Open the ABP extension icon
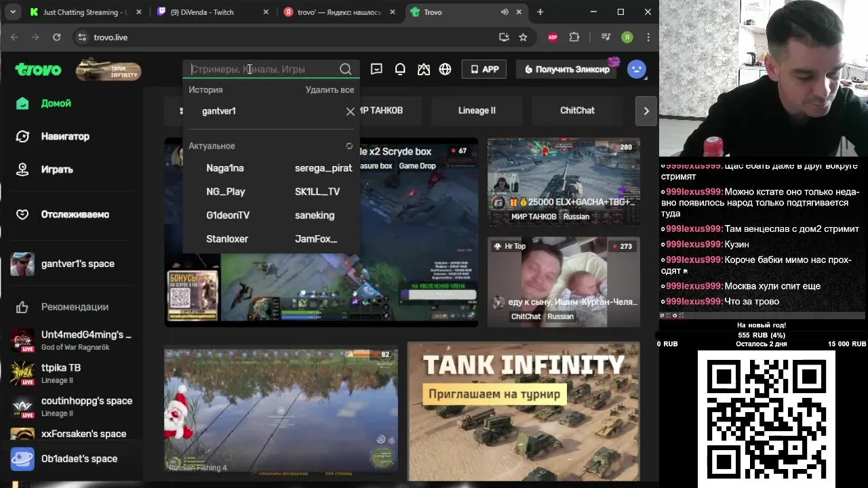 [x=553, y=37]
